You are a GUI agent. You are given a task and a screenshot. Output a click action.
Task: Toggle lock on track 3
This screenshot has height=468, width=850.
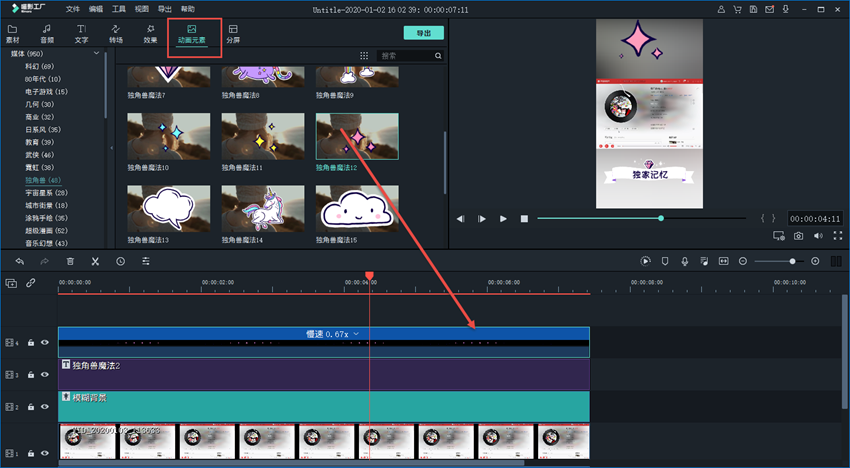coord(31,375)
